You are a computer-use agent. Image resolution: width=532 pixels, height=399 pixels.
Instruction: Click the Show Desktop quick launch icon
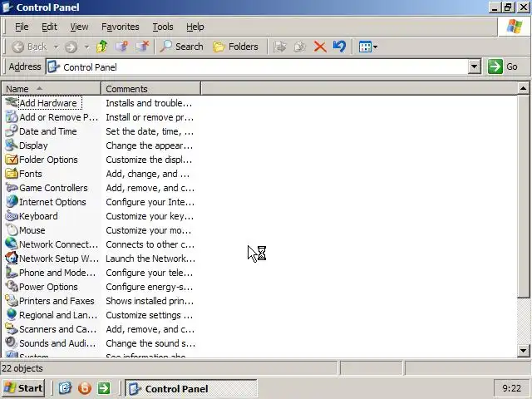65,388
